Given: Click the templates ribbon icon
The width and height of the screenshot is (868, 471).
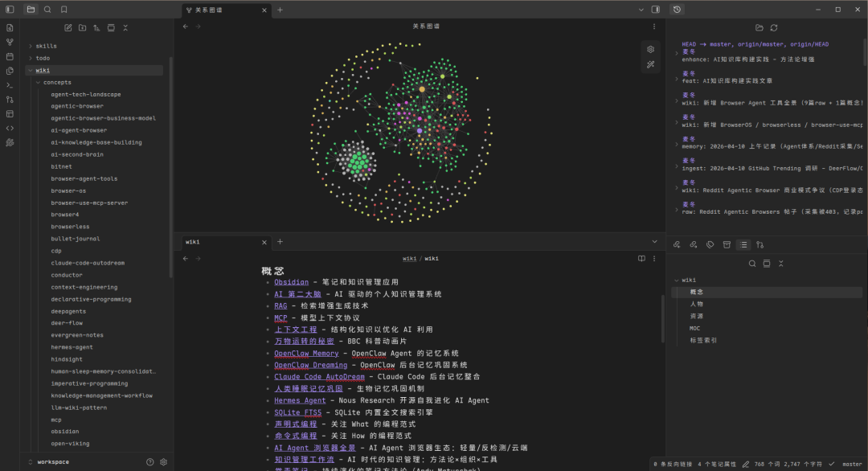Looking at the screenshot, I should 10,71.
